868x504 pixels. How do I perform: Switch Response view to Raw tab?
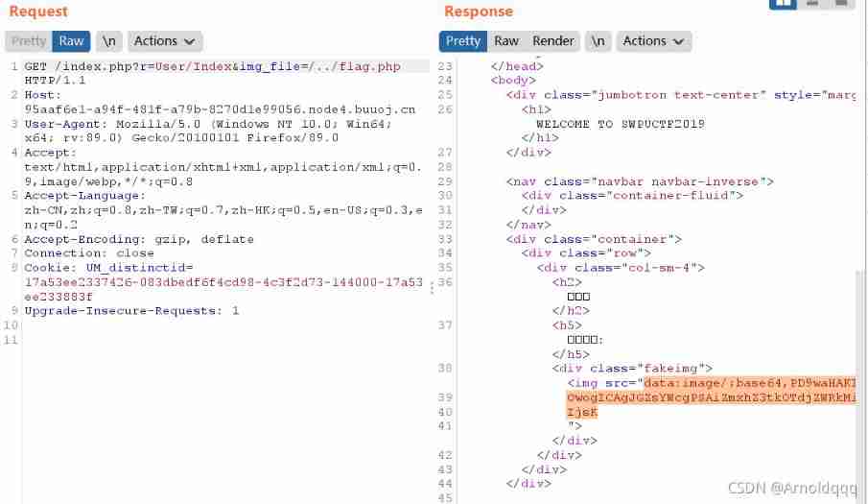(506, 41)
